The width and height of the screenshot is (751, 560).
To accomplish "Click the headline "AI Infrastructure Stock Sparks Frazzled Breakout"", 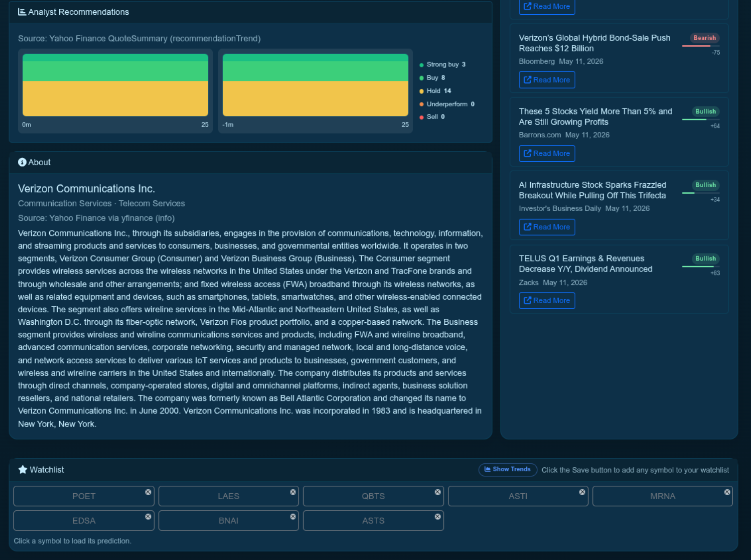I will (x=592, y=190).
